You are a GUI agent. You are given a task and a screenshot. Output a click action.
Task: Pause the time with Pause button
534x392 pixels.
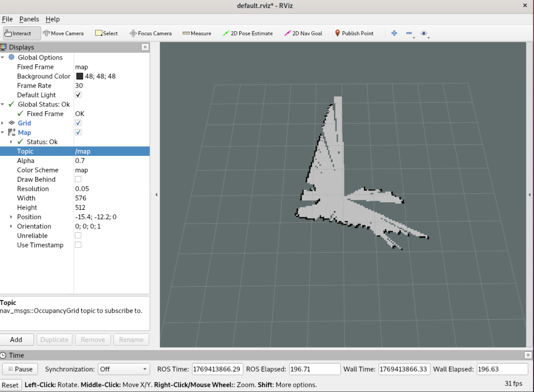(x=20, y=369)
